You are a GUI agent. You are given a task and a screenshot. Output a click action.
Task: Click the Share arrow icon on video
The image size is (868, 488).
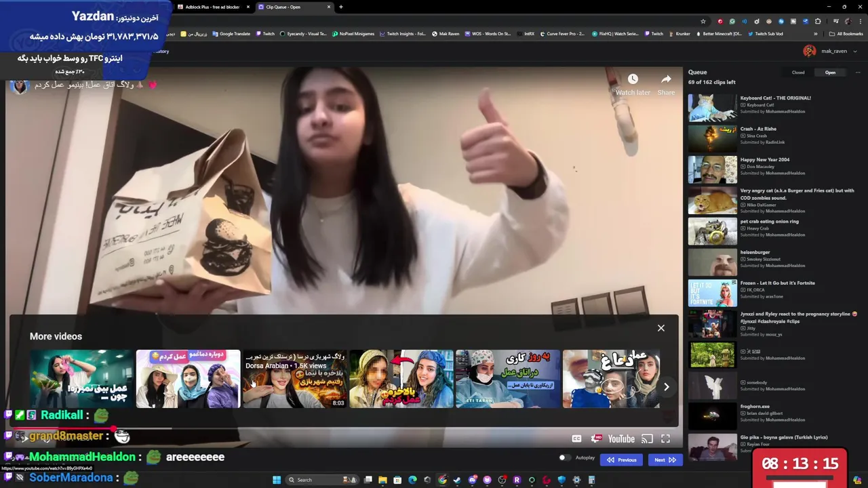tap(666, 79)
